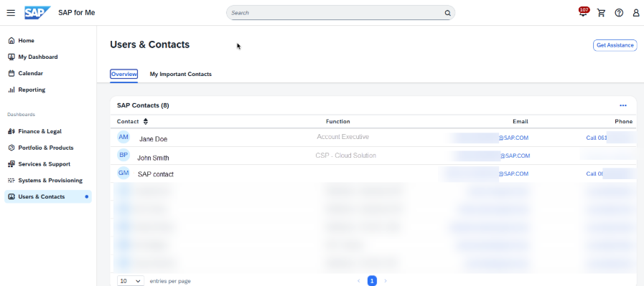644x286 pixels.
Task: Click the Email column header
Action: coord(521,121)
